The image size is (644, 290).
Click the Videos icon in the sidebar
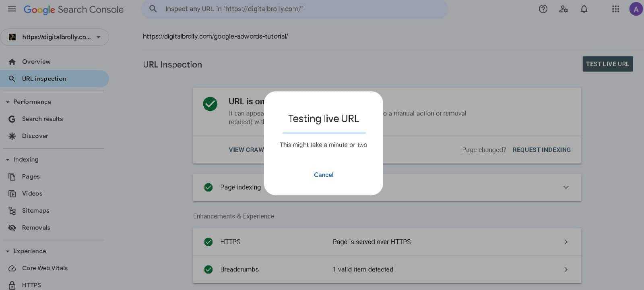12,193
